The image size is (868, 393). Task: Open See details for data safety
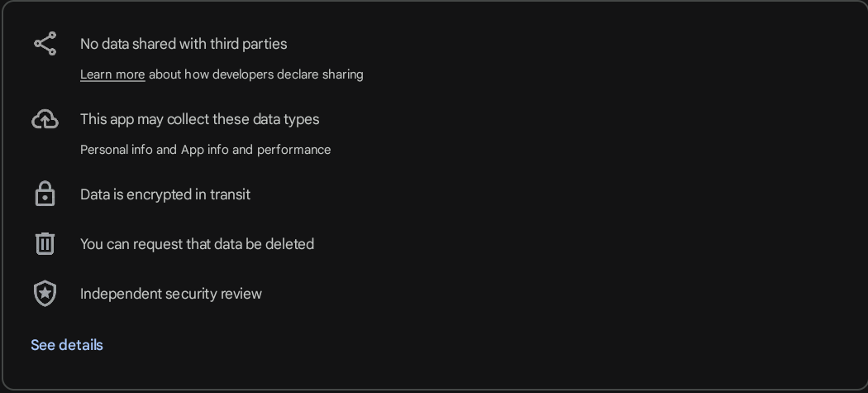pos(67,345)
